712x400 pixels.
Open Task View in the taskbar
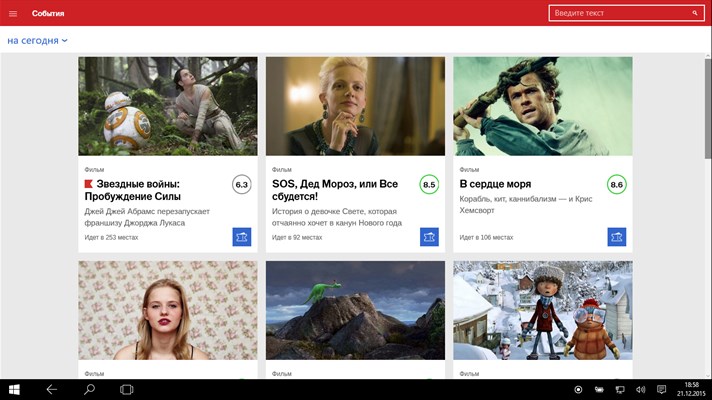(x=127, y=390)
